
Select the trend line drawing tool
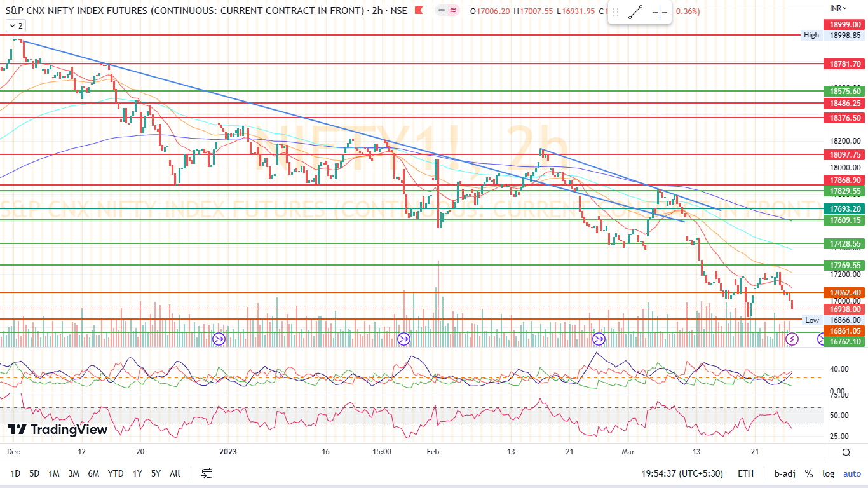[635, 11]
